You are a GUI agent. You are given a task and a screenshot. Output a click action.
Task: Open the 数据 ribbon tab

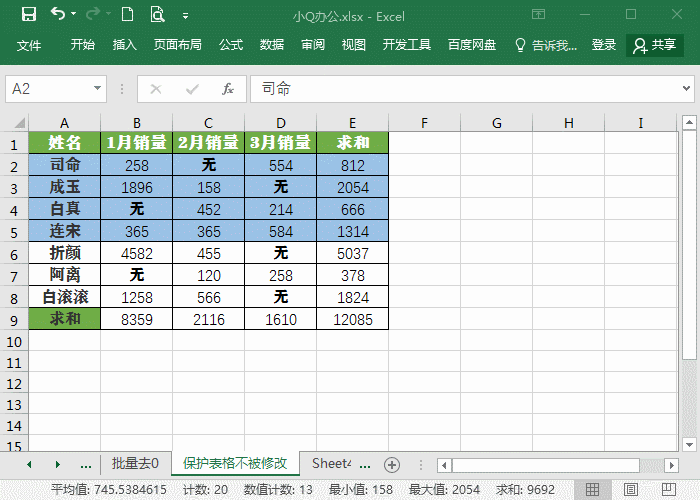(x=272, y=45)
